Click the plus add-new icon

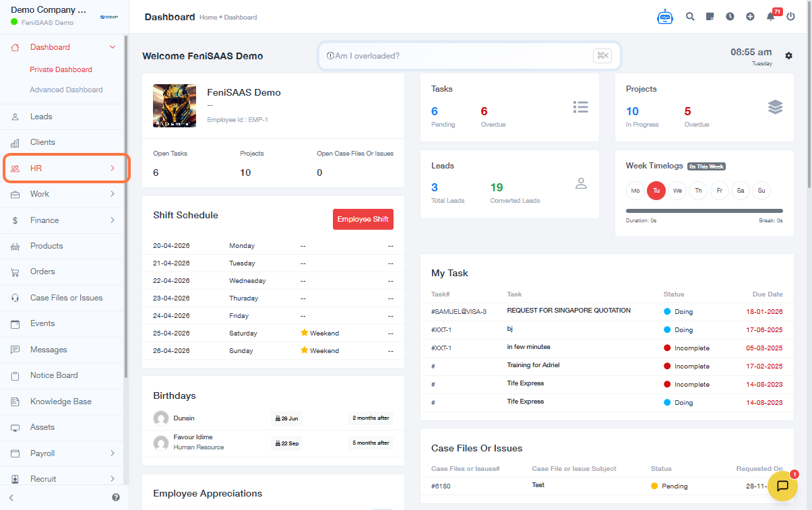point(750,17)
